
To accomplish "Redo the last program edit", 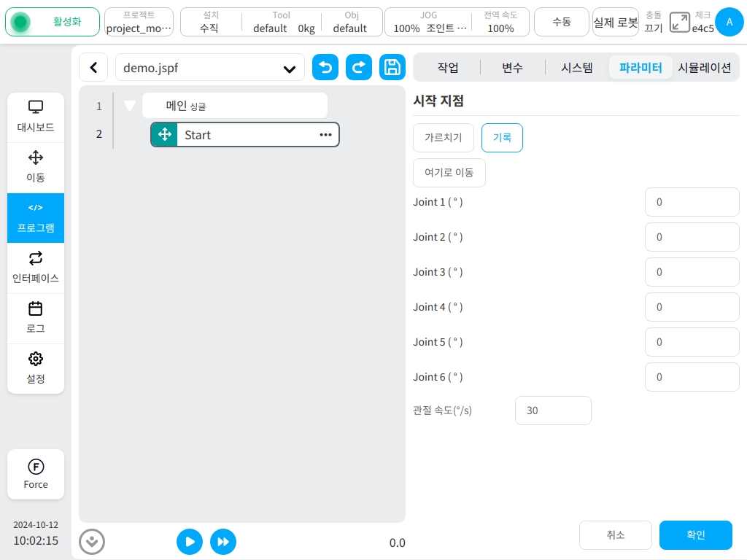I will 359,67.
